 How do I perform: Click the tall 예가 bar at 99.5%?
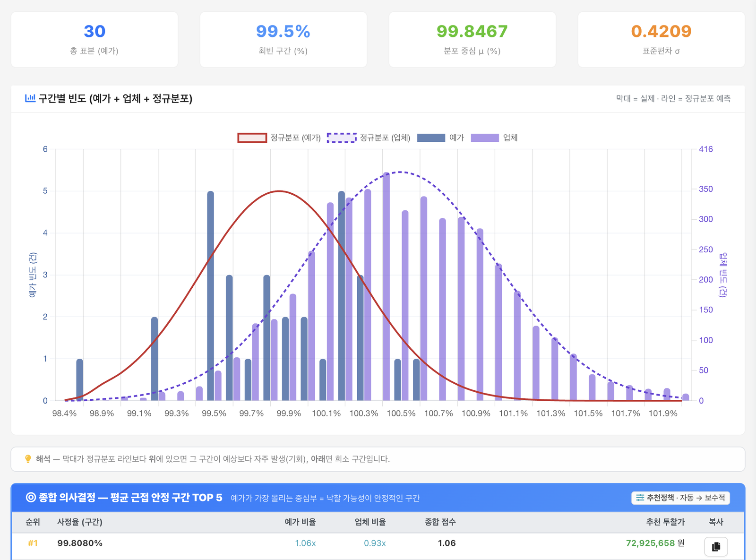[x=210, y=296]
